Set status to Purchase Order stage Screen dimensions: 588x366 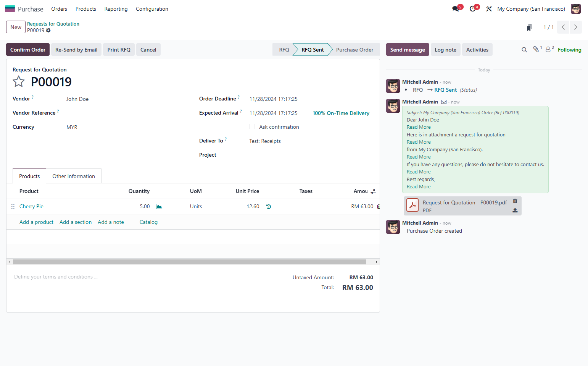click(x=354, y=50)
